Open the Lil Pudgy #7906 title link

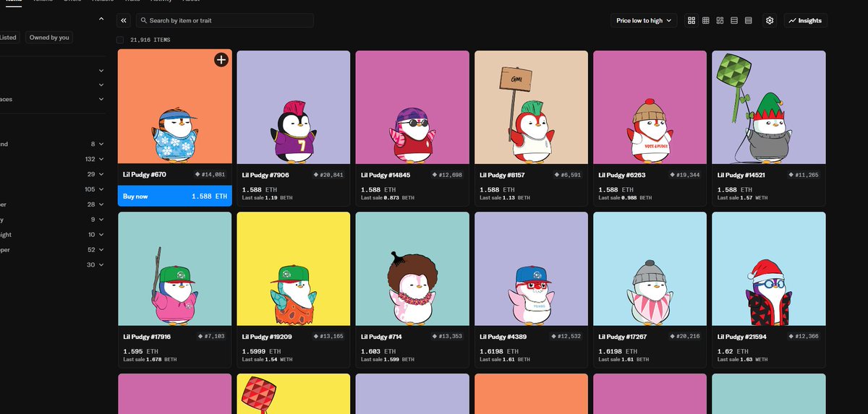coord(267,175)
